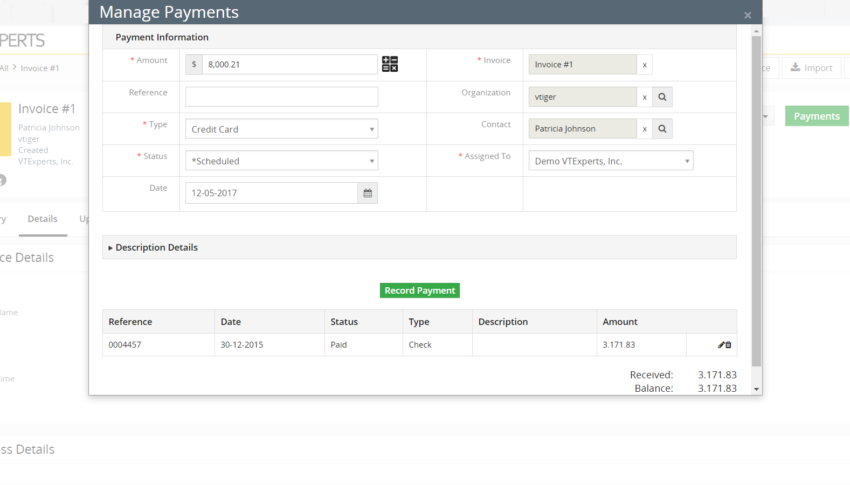Remove Patricia Johnson from Contact field
This screenshot has height=485, width=850.
pyautogui.click(x=645, y=129)
